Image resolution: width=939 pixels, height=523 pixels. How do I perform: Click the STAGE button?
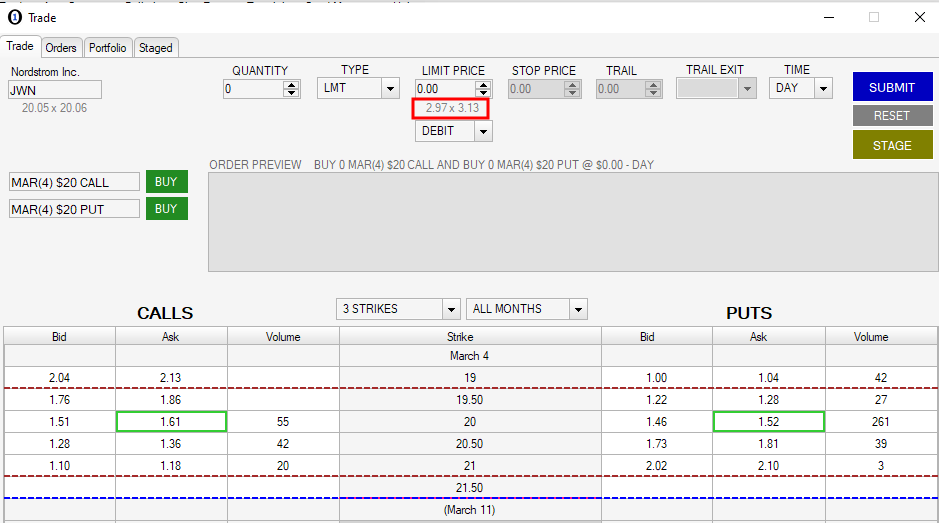point(892,145)
